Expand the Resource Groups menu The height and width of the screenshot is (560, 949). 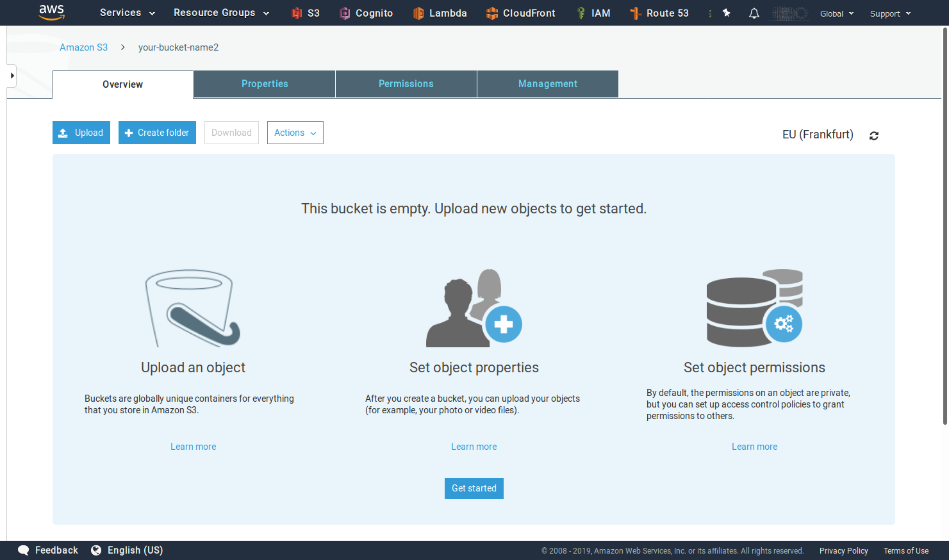221,13
